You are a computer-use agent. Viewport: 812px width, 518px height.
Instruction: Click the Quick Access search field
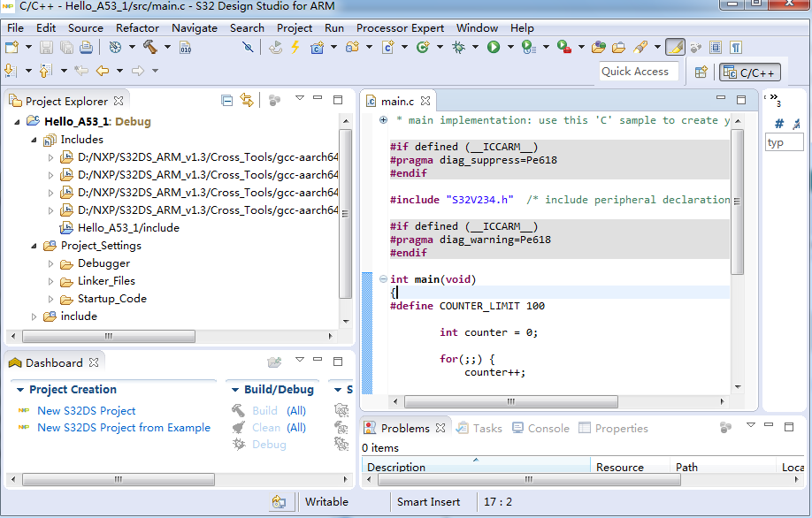[639, 72]
